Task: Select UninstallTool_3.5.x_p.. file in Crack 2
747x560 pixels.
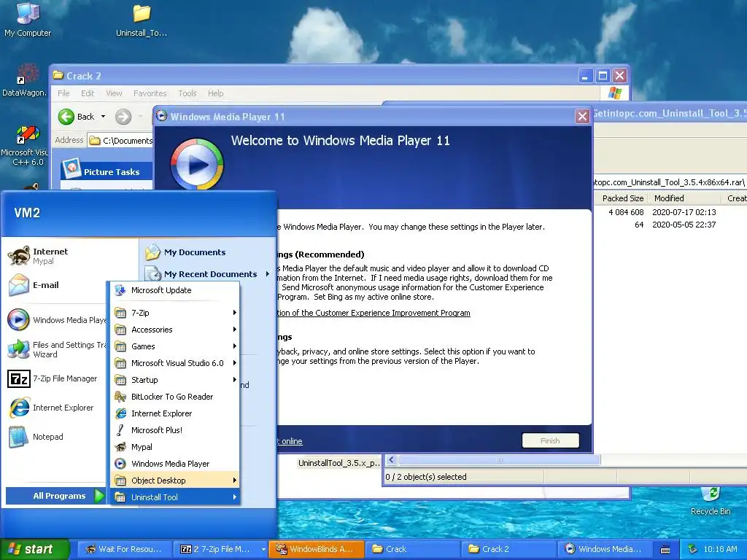Action: coord(338,463)
